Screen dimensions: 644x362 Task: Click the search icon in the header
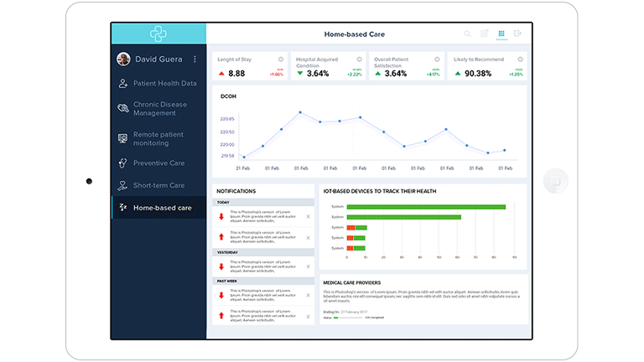(467, 34)
